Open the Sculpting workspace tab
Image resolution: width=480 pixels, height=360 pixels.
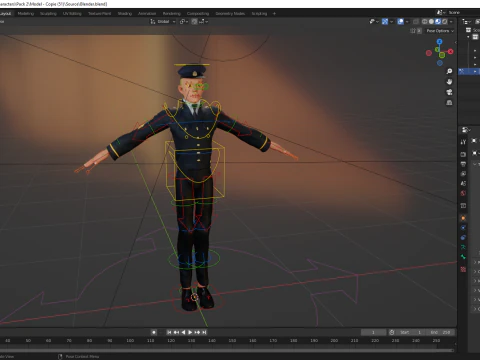(48, 14)
